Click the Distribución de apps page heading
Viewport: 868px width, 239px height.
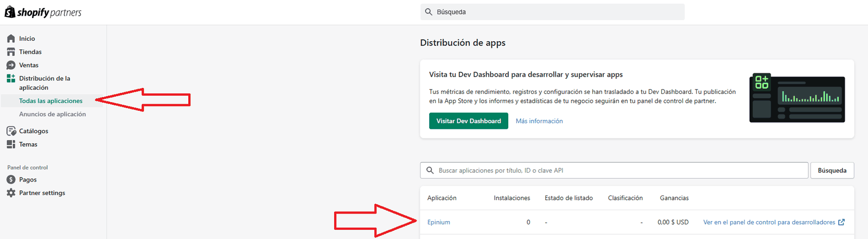(463, 43)
